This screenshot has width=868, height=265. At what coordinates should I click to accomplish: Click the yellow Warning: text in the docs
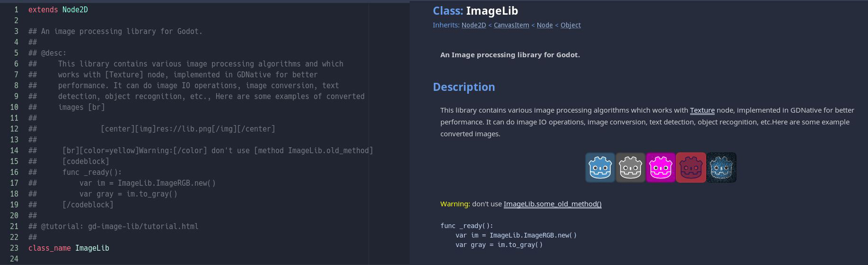point(455,204)
